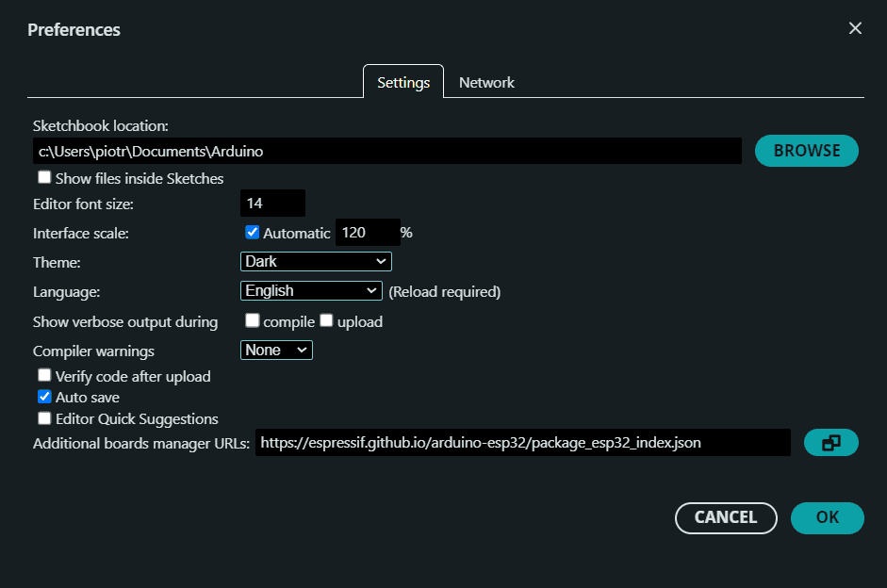
Task: Enable verbose output during upload
Action: click(326, 321)
